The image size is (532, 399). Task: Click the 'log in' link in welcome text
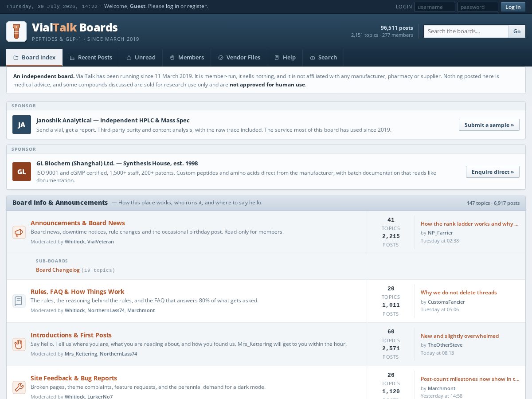pyautogui.click(x=172, y=6)
